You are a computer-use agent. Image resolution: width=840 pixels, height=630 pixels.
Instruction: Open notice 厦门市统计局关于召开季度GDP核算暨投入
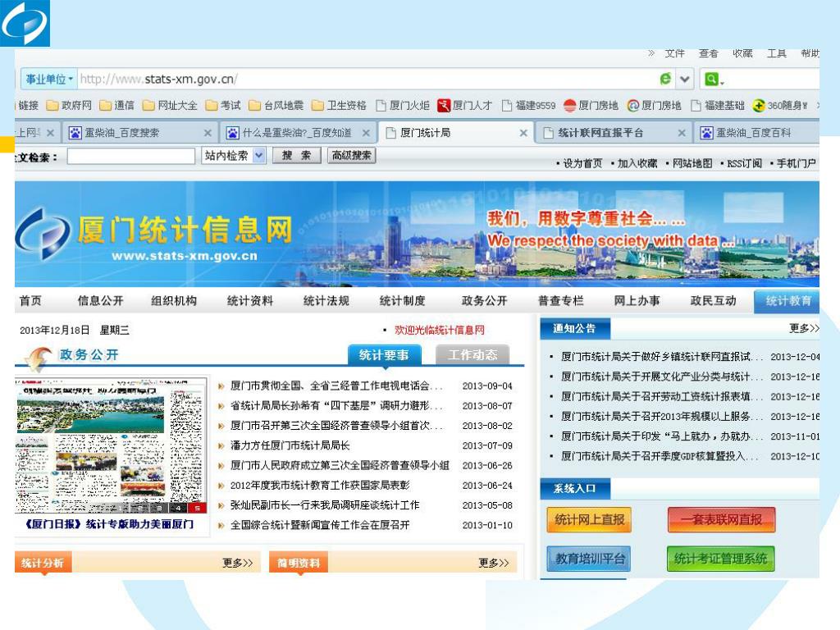pos(660,456)
